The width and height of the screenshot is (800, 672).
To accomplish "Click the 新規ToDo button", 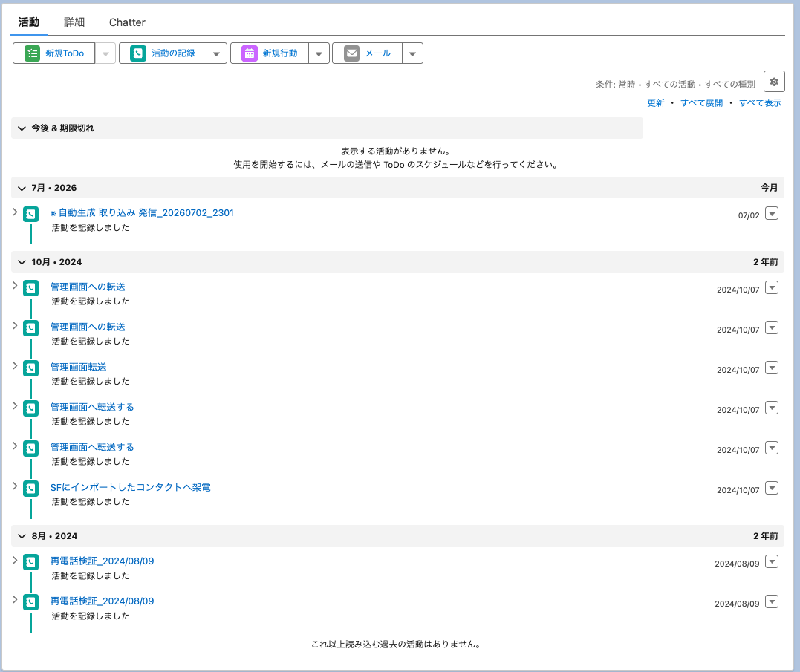I will [54, 53].
